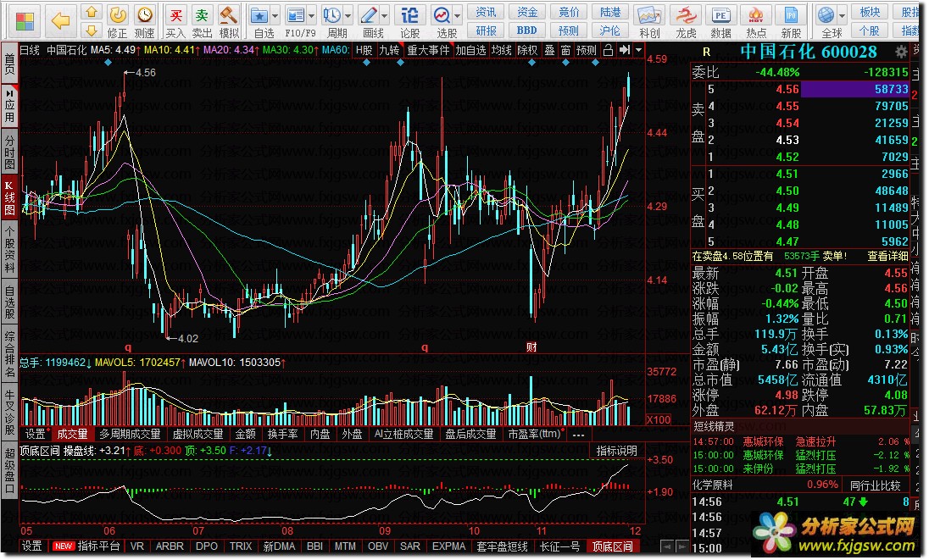Open the 全球 globe icon
The image size is (929, 560).
pyautogui.click(x=826, y=14)
